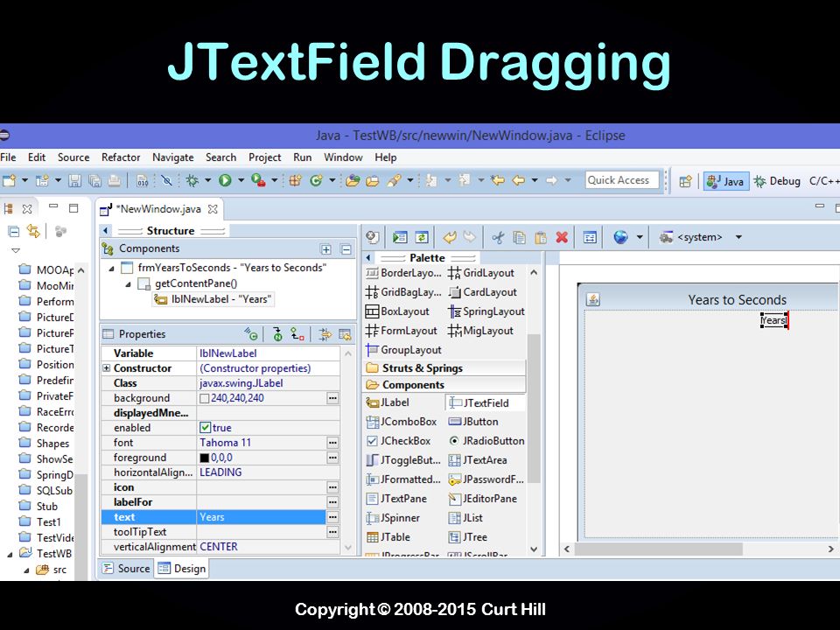
Task: Expand all components with plus icon
Action: pyautogui.click(x=325, y=249)
